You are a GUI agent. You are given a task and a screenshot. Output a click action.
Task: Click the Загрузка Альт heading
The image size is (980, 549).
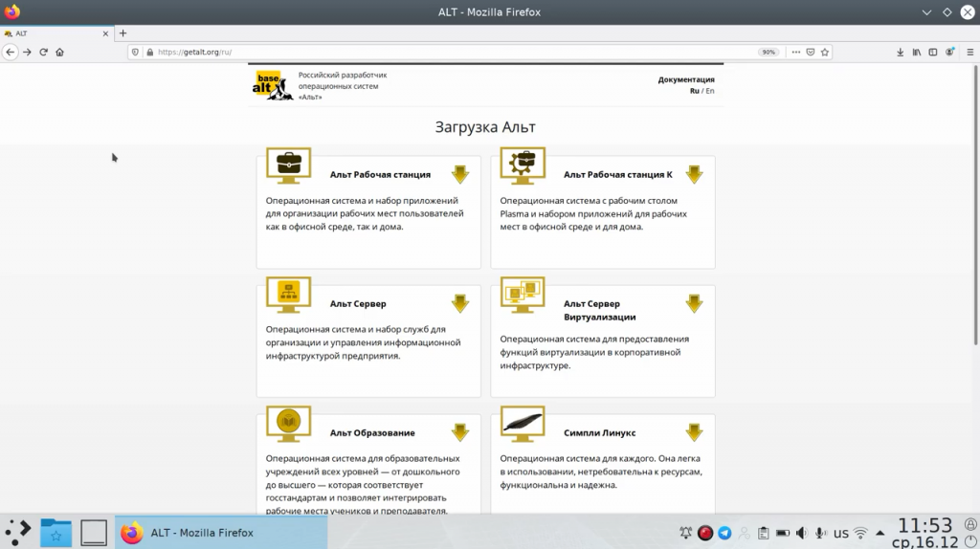(x=485, y=127)
